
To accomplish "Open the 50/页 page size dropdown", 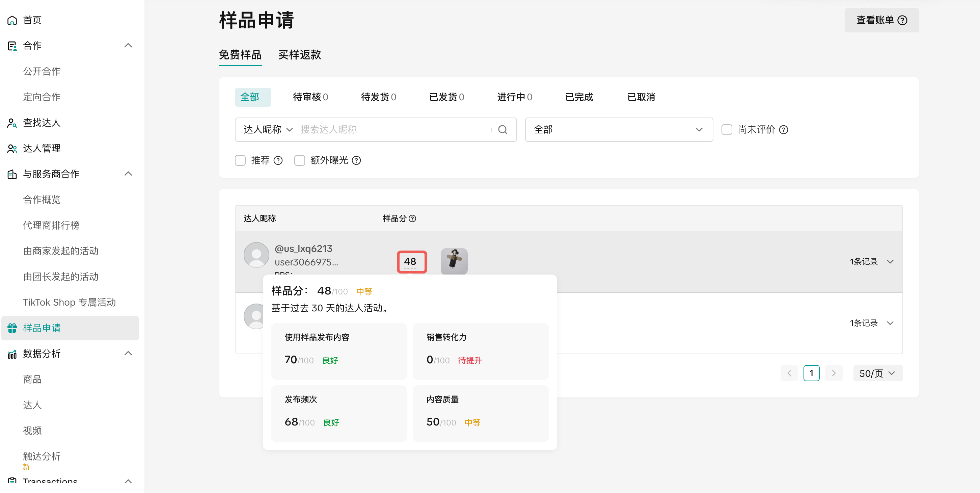I will pyautogui.click(x=877, y=373).
